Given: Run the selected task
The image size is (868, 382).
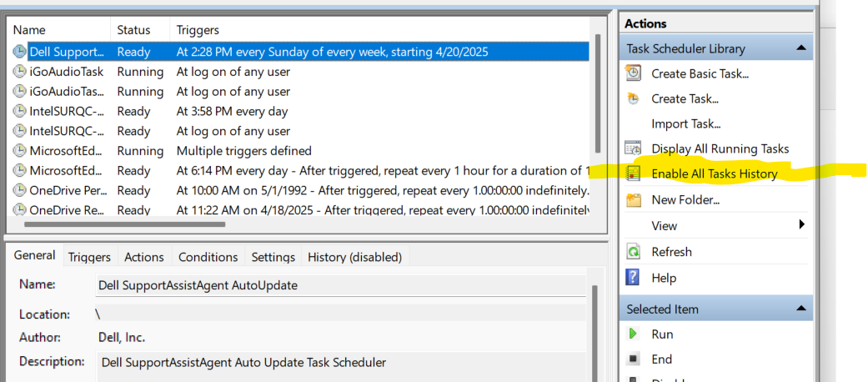Looking at the screenshot, I should pos(662,334).
